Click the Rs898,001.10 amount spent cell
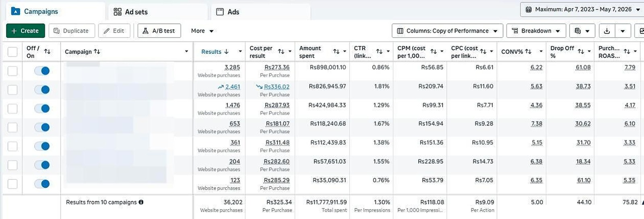The height and width of the screenshot is (219, 644). 328,67
